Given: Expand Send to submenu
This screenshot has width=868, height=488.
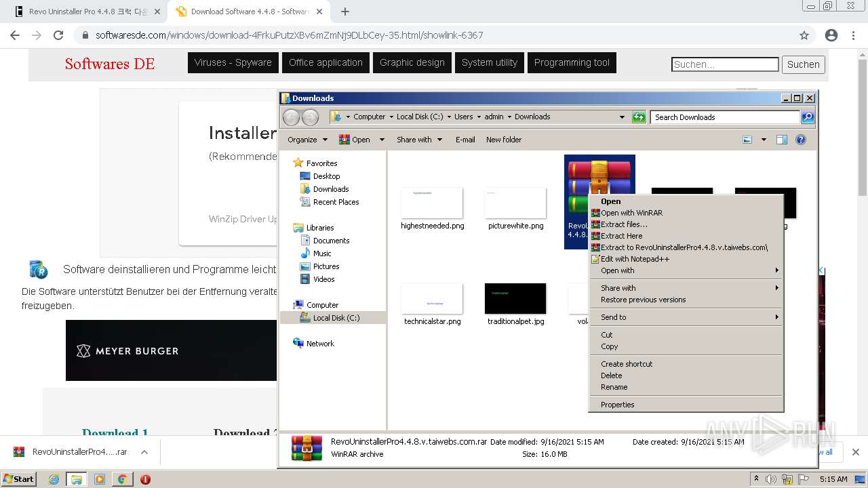Looking at the screenshot, I should coord(686,317).
